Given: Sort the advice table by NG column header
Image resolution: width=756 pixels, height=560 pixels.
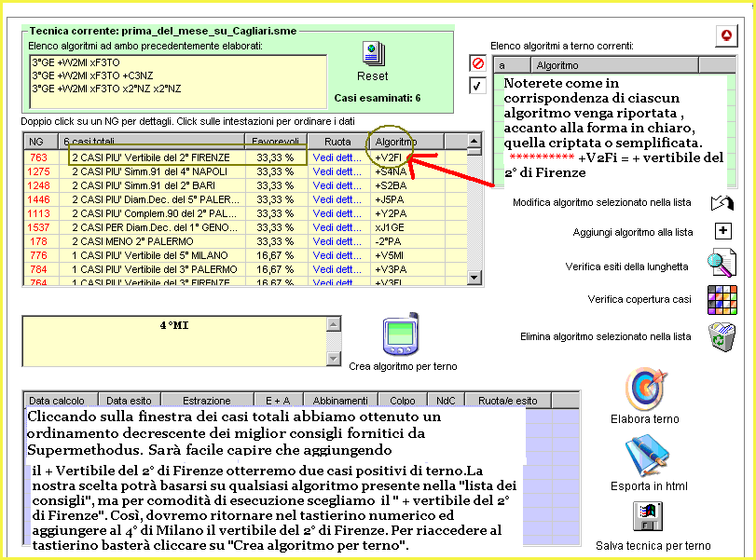Looking at the screenshot, I should (41, 142).
